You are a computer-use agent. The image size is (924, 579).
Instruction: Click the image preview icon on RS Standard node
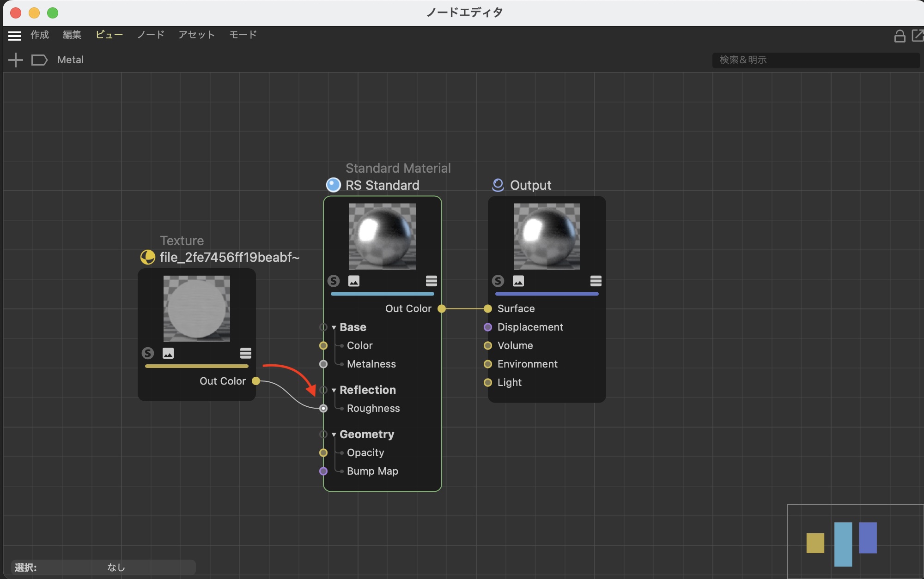pos(354,281)
